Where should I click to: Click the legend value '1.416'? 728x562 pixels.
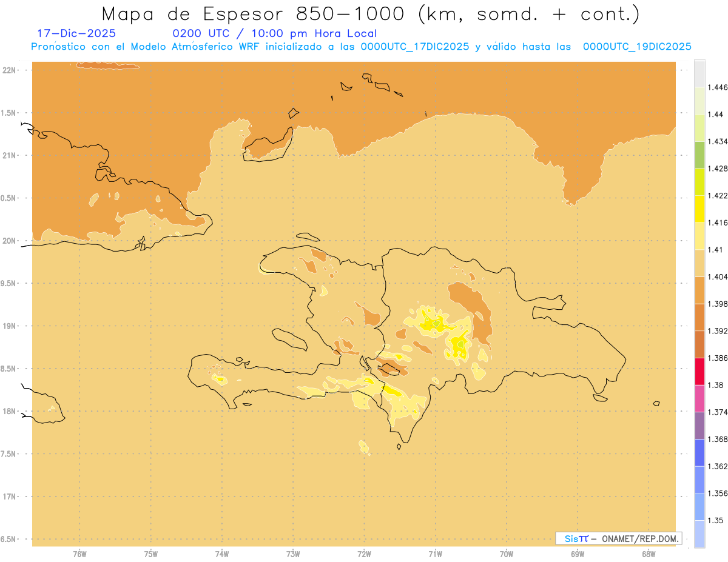pos(718,222)
